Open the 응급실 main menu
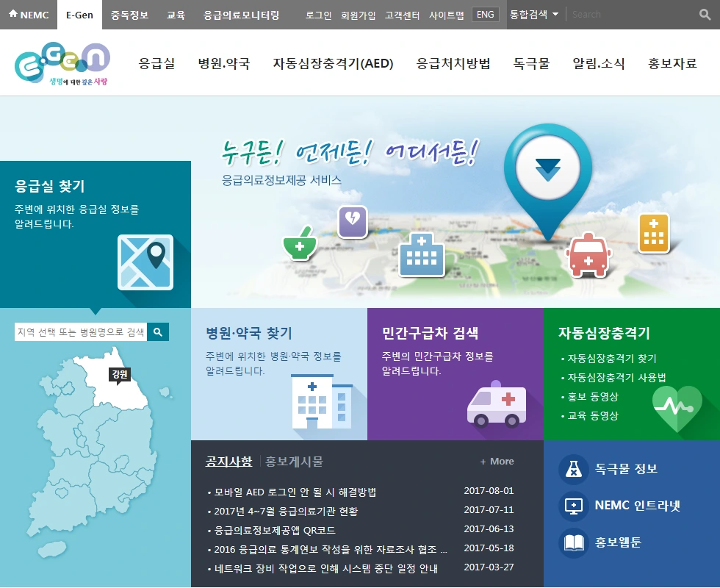This screenshot has width=720, height=588. [x=157, y=63]
